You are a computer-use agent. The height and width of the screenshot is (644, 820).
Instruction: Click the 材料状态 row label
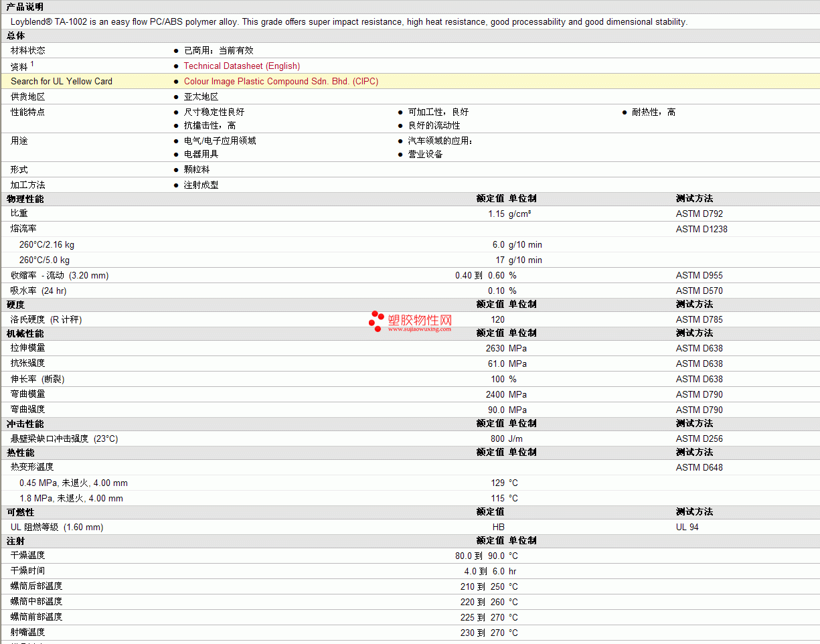tap(28, 50)
